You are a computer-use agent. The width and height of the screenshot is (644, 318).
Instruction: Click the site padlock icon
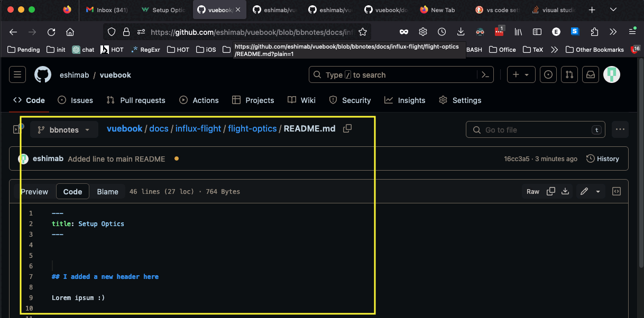(x=126, y=32)
